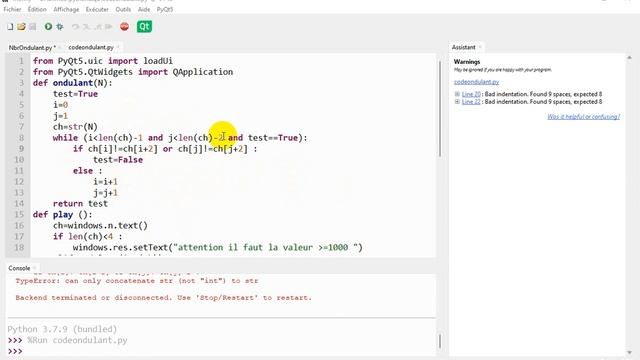Click 'test=False' on line 10

click(118, 160)
